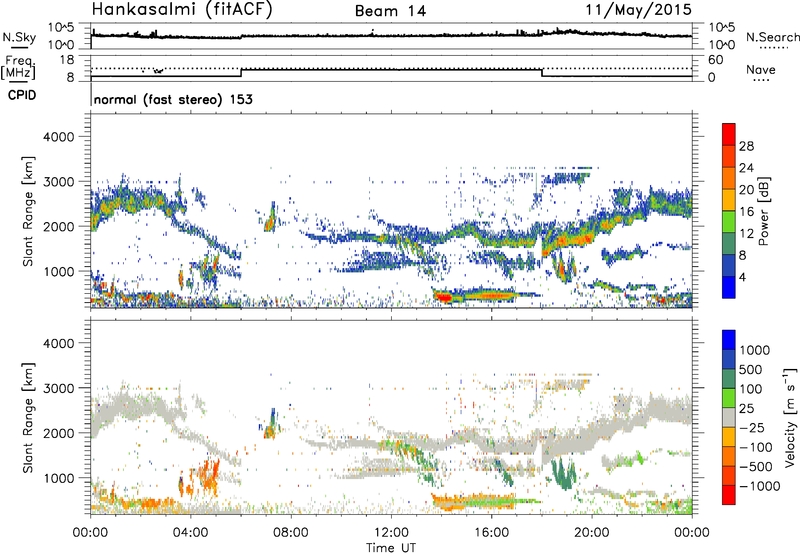Click the -1000 label on Velocity color bar
This screenshot has width=800, height=554.
pos(760,486)
